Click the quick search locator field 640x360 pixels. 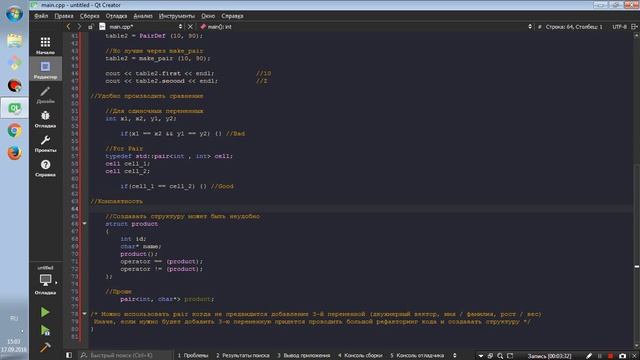click(x=126, y=356)
